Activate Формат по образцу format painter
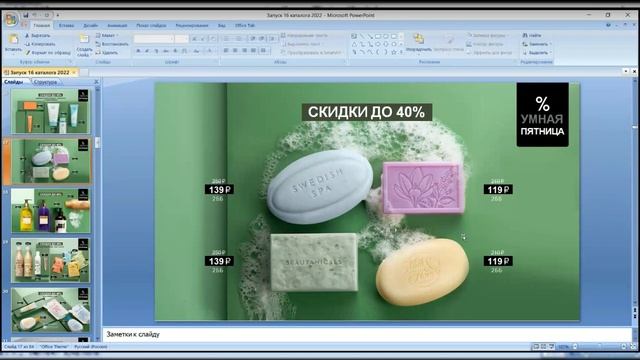This screenshot has height=360, width=640. pyautogui.click(x=48, y=53)
